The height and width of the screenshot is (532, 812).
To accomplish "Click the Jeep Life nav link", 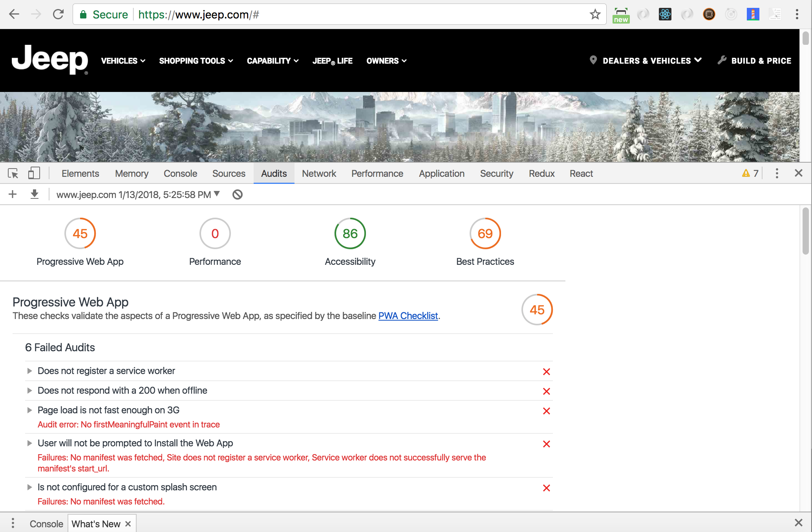I will pyautogui.click(x=333, y=61).
